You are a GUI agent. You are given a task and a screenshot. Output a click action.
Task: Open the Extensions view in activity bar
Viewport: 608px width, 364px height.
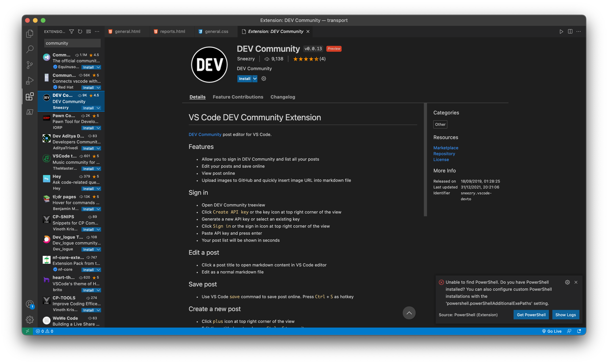click(x=30, y=96)
